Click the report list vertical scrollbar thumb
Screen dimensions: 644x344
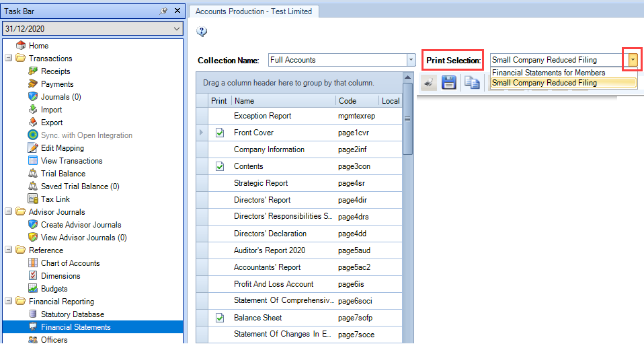[407, 119]
